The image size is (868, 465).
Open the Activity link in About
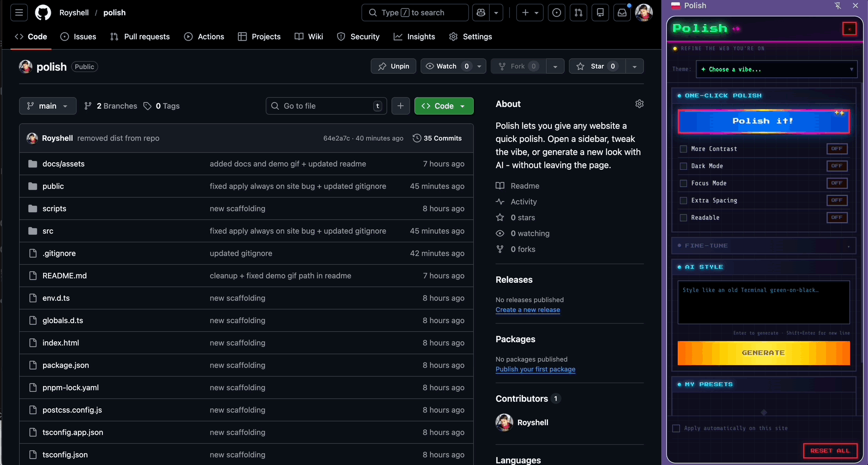[x=516, y=202]
